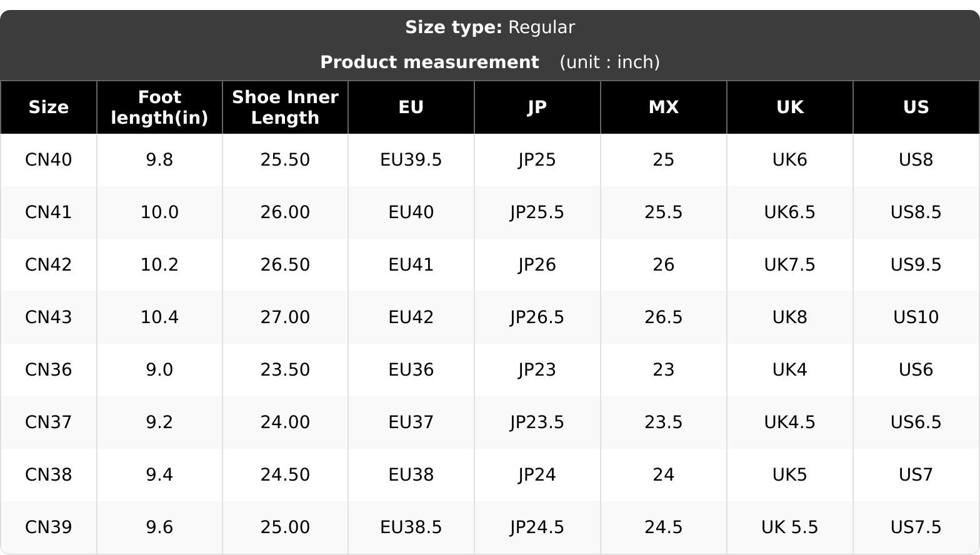Select the 24.00 inner length cell
This screenshot has width=980, height=555.
[x=285, y=422]
